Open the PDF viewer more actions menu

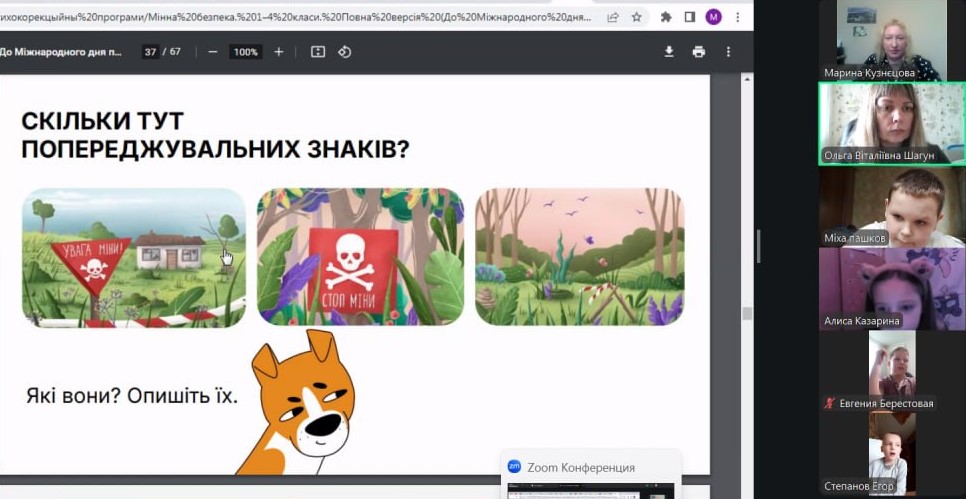pos(728,52)
